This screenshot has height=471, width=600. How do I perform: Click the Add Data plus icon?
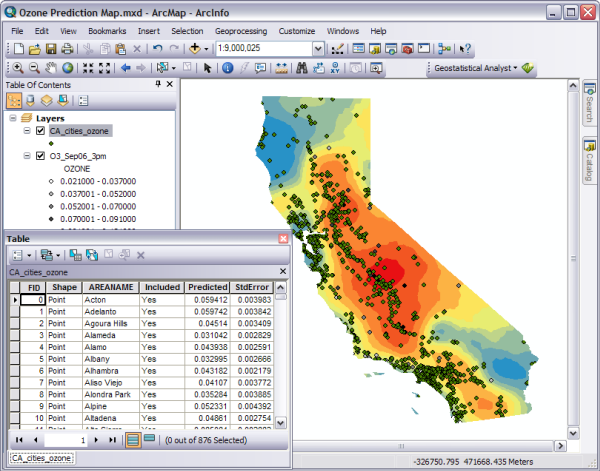click(x=195, y=49)
